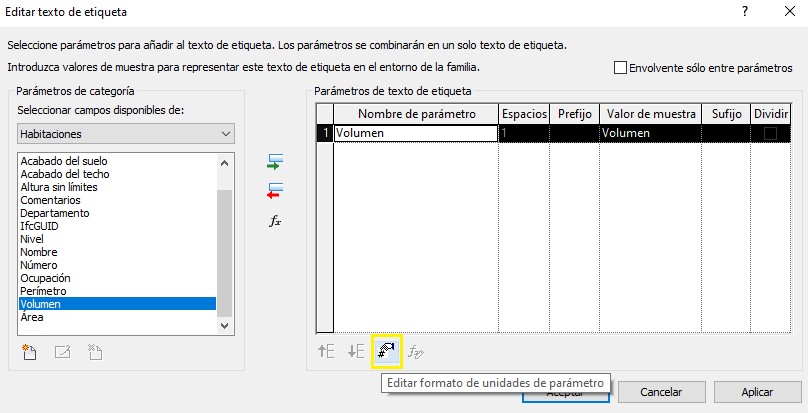Select Perímetro in the available fields list
The width and height of the screenshot is (808, 413).
pyautogui.click(x=44, y=291)
